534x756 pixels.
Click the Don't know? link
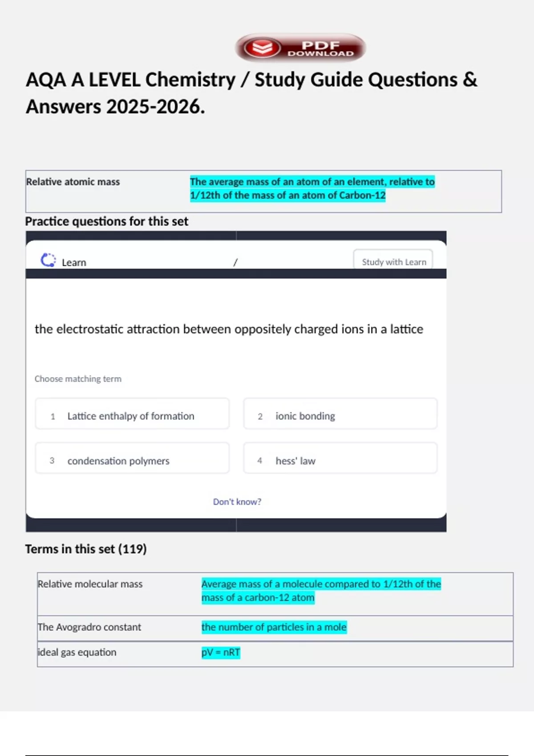237,502
